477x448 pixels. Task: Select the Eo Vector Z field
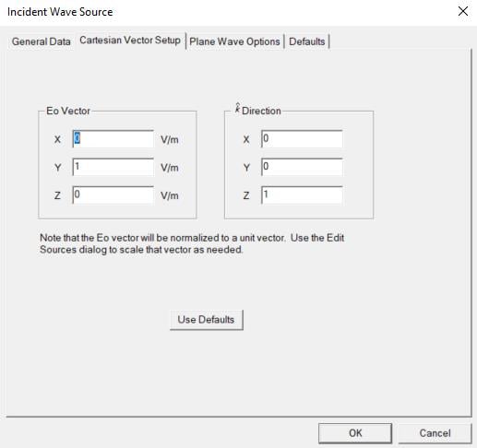(x=113, y=195)
